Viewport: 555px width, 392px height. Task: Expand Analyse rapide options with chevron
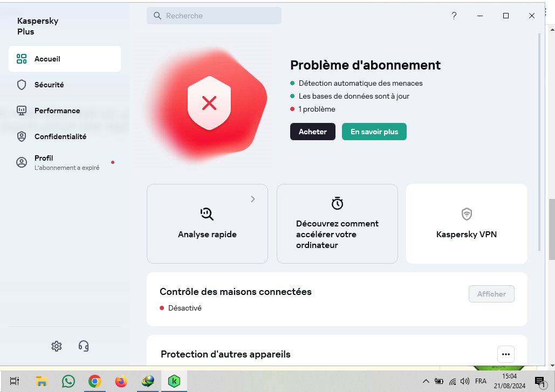tap(253, 199)
